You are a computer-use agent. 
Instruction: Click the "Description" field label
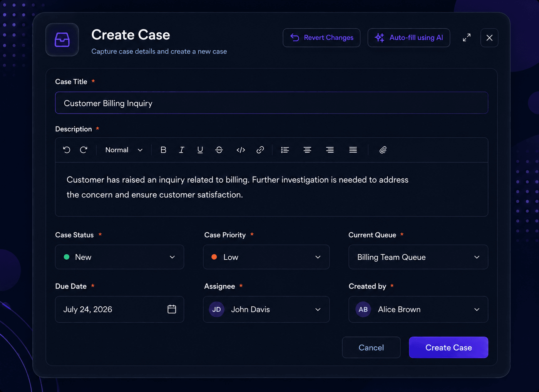pos(74,129)
